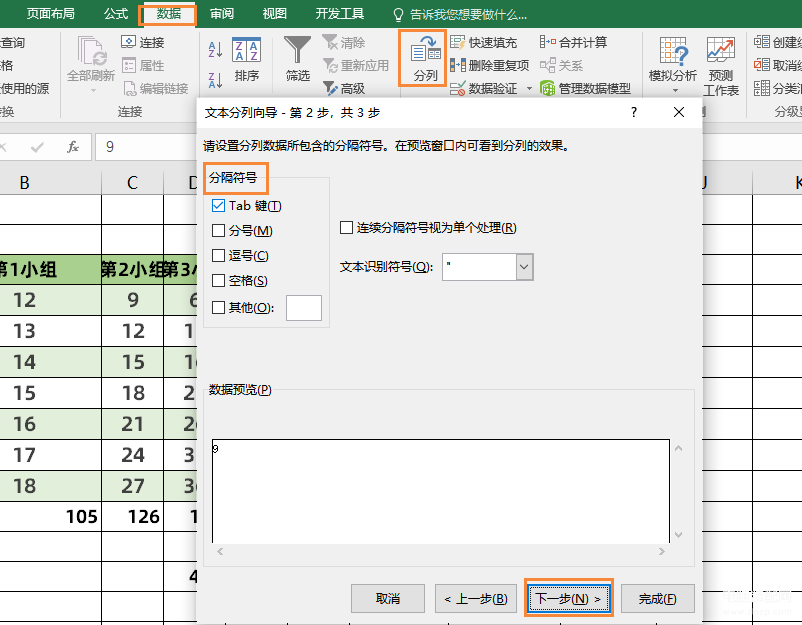Click the 取消 button
This screenshot has height=625, width=802.
pyautogui.click(x=388, y=598)
